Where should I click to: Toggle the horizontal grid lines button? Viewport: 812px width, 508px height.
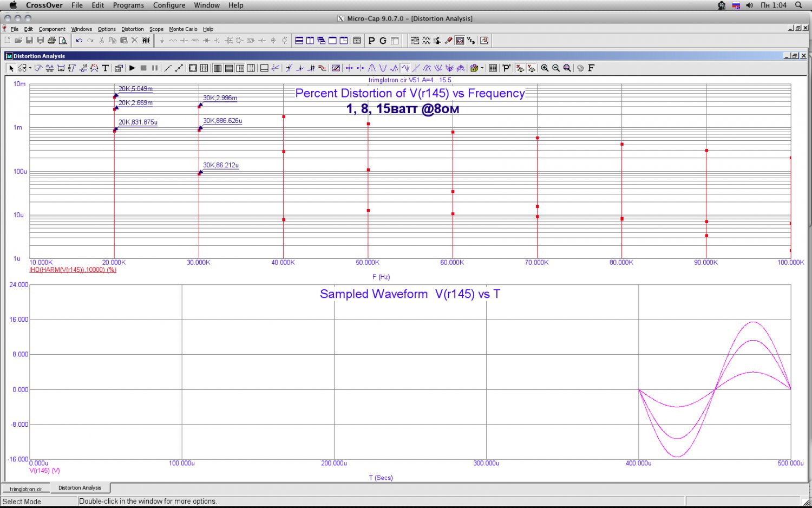click(x=228, y=68)
